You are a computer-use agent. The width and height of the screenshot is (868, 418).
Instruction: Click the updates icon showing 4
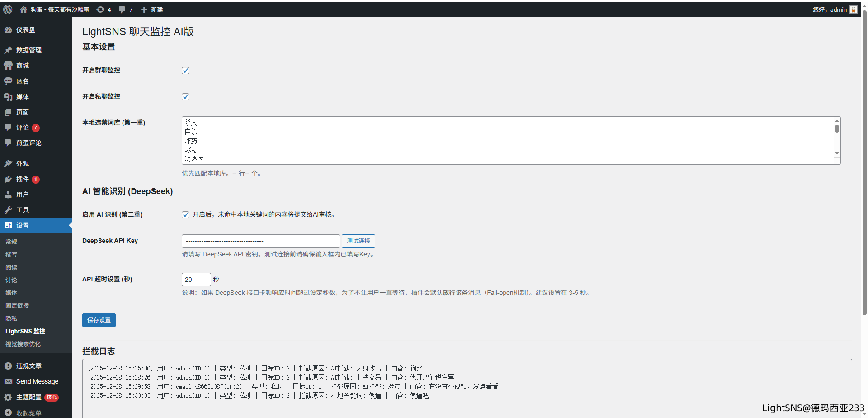click(101, 9)
